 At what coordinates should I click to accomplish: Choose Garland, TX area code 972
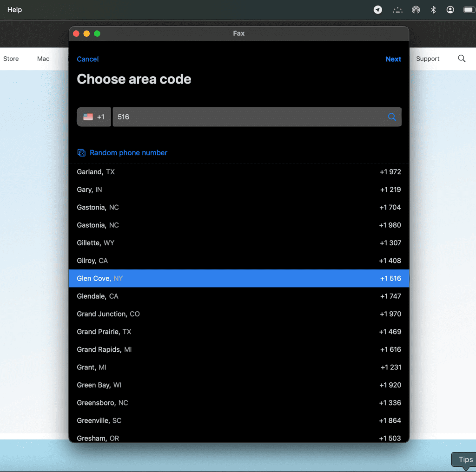pos(238,172)
